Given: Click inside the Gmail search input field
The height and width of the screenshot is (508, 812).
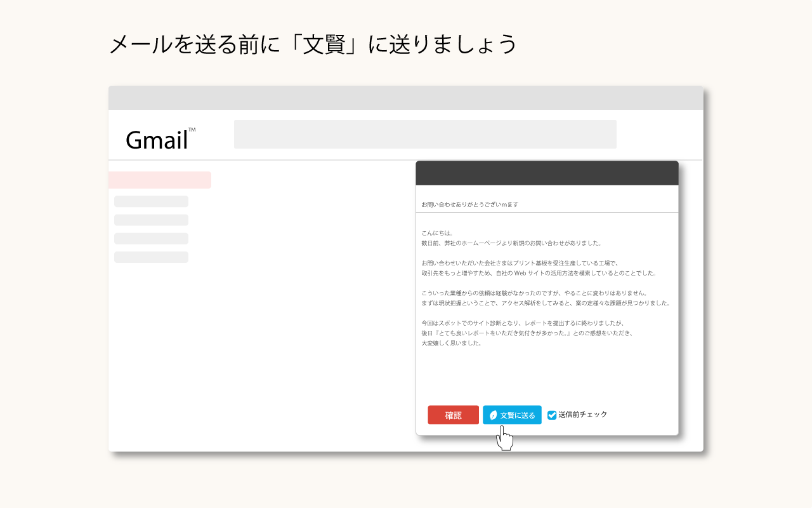Looking at the screenshot, I should [x=425, y=134].
